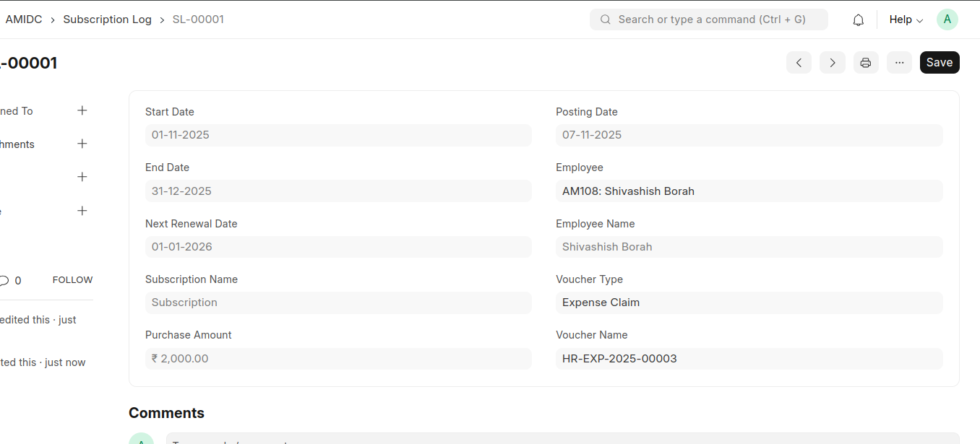Go to next document arrow
This screenshot has height=444, width=980.
coord(832,63)
